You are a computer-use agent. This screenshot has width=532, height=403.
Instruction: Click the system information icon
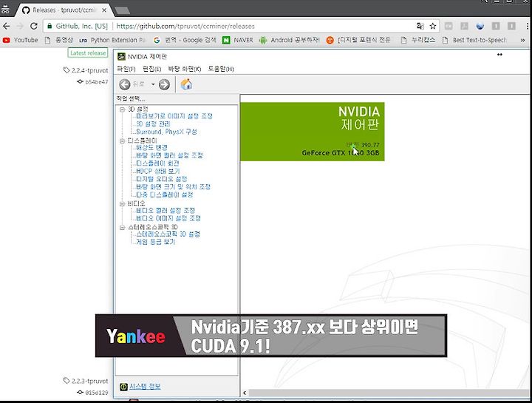coord(123,387)
